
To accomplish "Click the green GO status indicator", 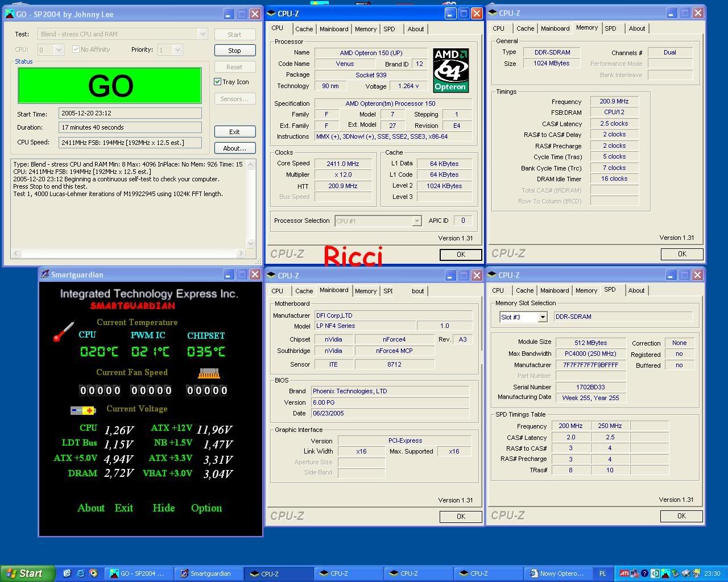I will (x=110, y=86).
